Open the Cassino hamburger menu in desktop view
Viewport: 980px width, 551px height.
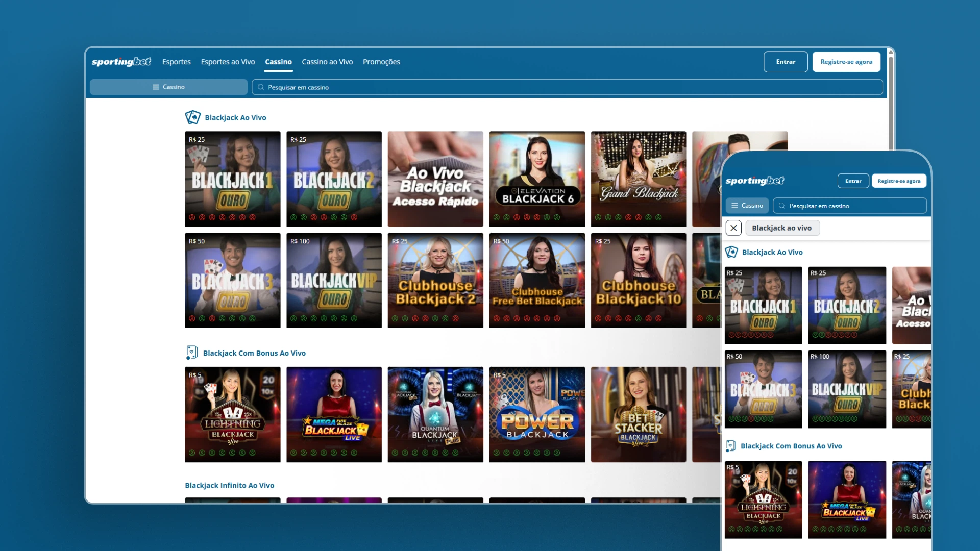(168, 87)
